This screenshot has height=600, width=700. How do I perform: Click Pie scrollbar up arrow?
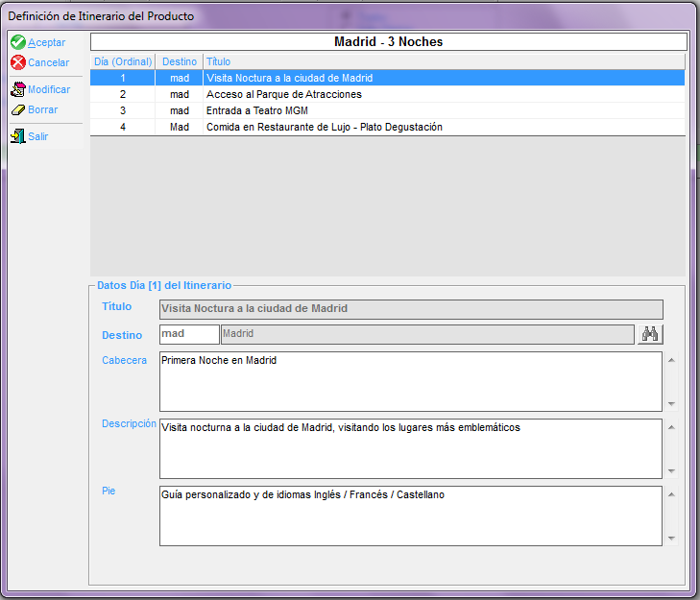pos(671,494)
